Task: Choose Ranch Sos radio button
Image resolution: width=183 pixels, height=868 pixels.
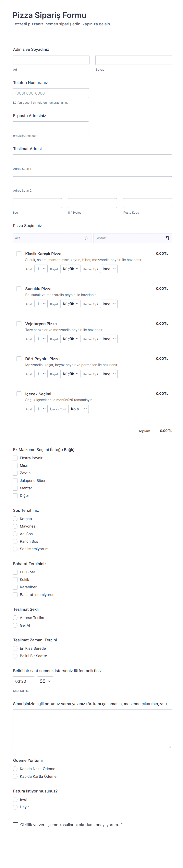Action: [x=15, y=541]
